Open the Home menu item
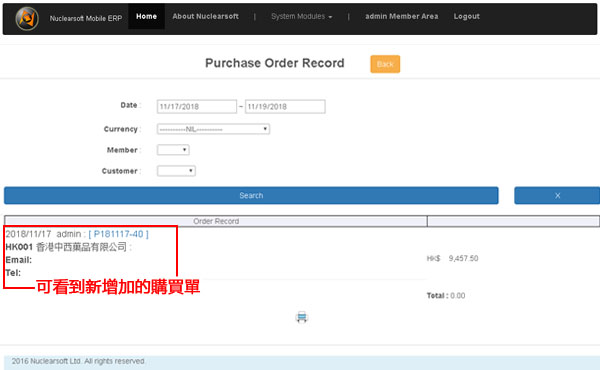This screenshot has height=370, width=600. [146, 16]
